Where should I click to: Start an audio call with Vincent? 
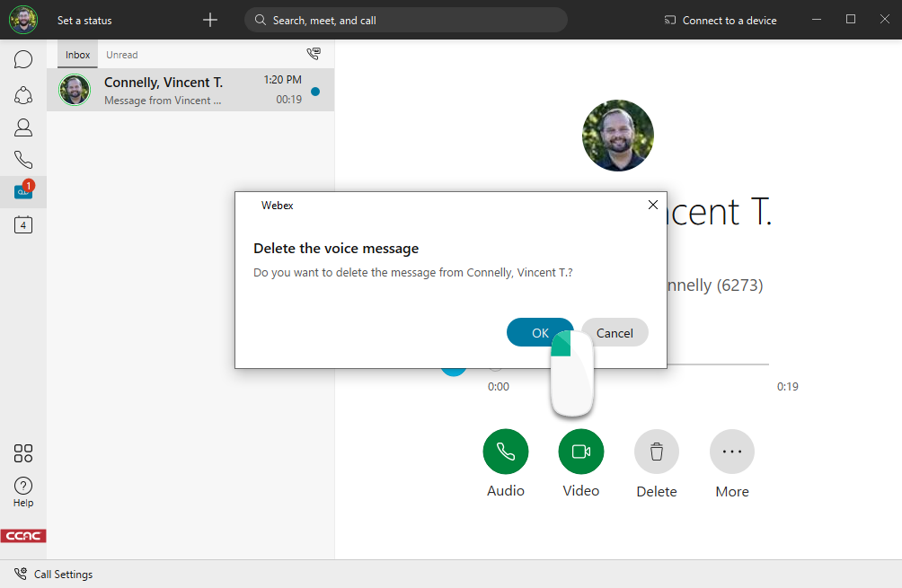pyautogui.click(x=505, y=452)
